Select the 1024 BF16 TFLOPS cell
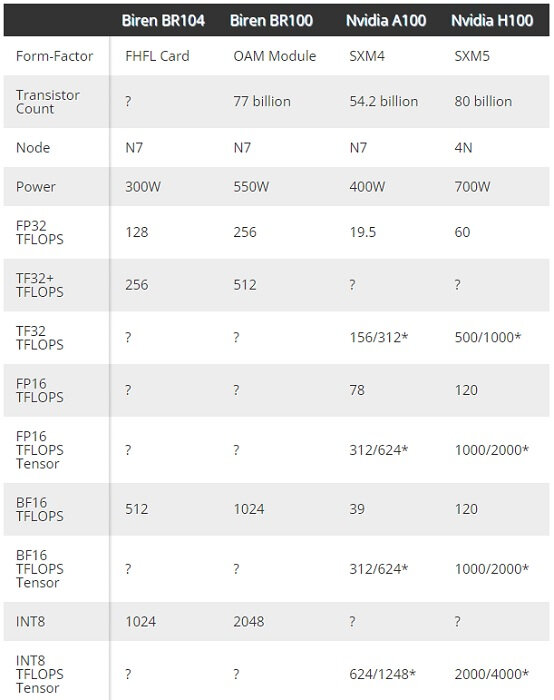The width and height of the screenshot is (554, 700). (x=249, y=509)
